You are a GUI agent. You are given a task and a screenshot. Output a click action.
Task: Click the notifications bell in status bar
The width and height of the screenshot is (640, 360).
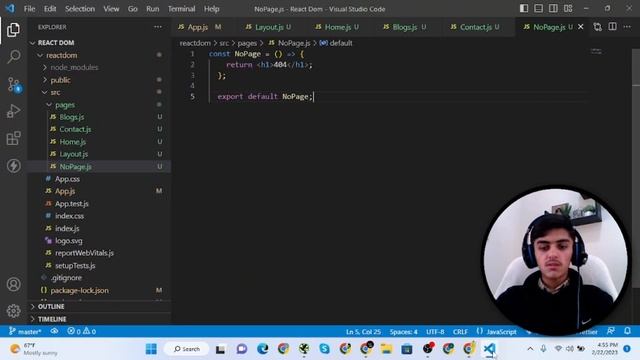(627, 331)
